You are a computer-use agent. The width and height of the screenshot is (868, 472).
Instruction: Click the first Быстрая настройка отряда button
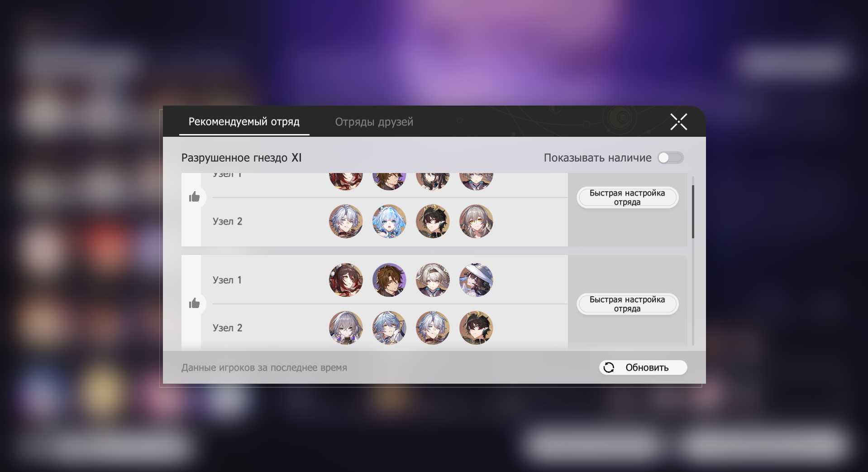coord(627,197)
